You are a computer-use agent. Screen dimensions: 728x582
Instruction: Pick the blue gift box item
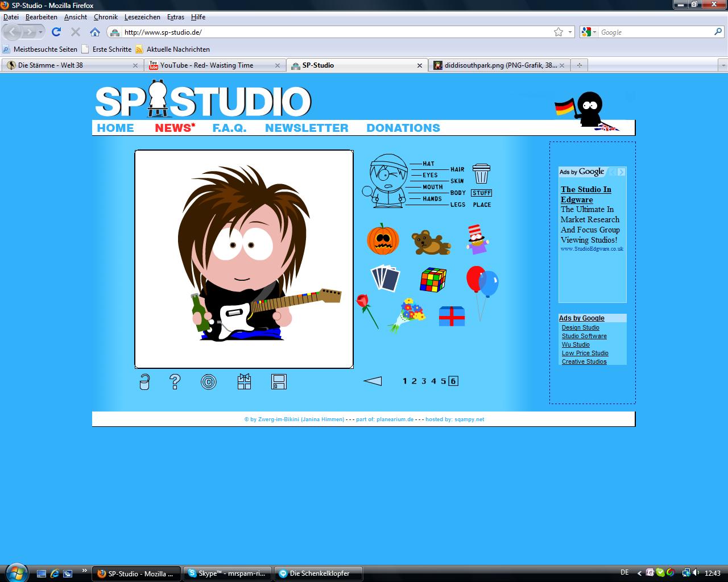pyautogui.click(x=452, y=316)
